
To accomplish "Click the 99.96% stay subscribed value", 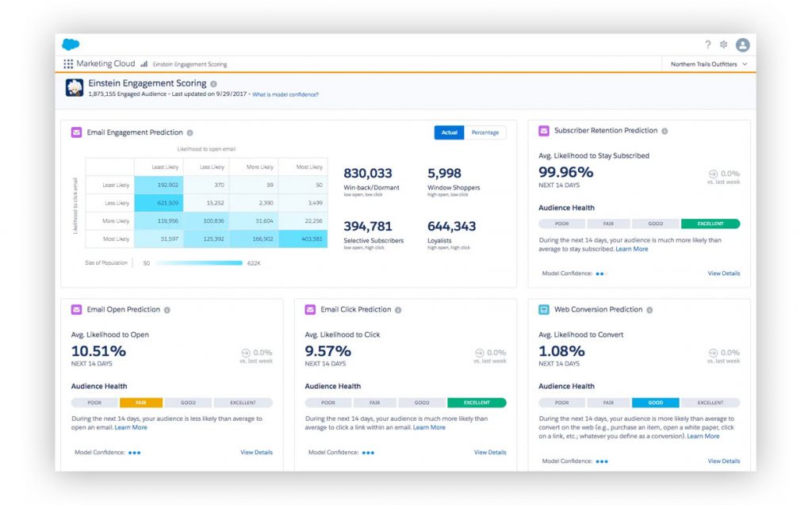I will tap(566, 172).
